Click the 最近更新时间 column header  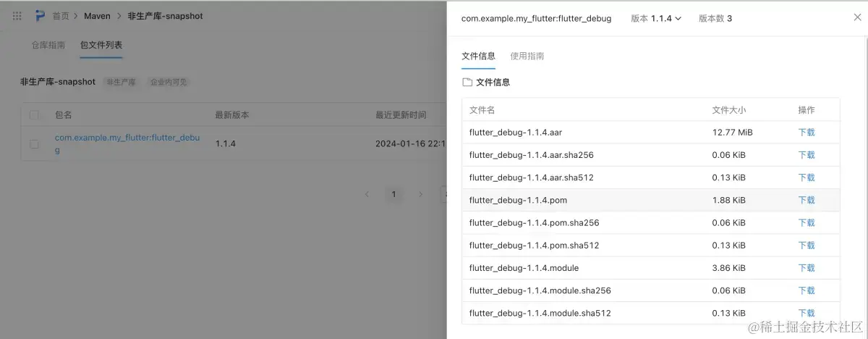coord(401,114)
